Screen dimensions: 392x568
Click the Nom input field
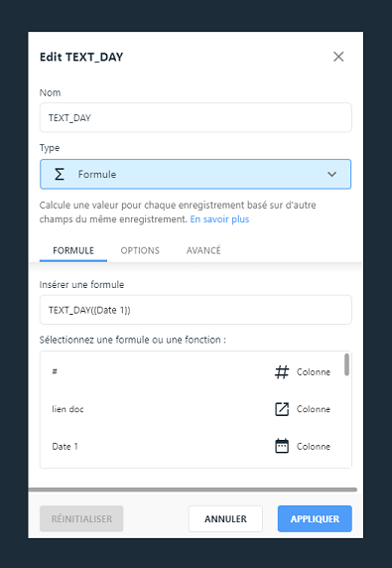click(196, 118)
